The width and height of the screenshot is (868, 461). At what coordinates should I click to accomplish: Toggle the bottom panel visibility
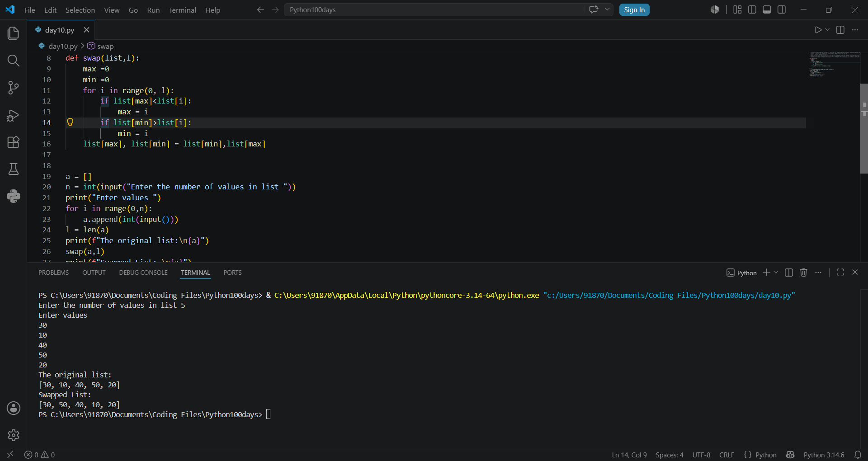point(767,9)
